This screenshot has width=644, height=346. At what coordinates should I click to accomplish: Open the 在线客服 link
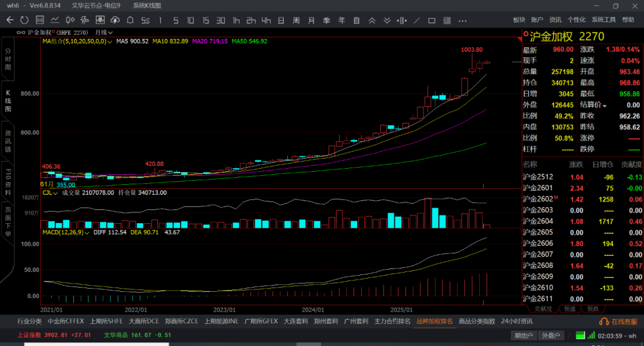(x=625, y=322)
